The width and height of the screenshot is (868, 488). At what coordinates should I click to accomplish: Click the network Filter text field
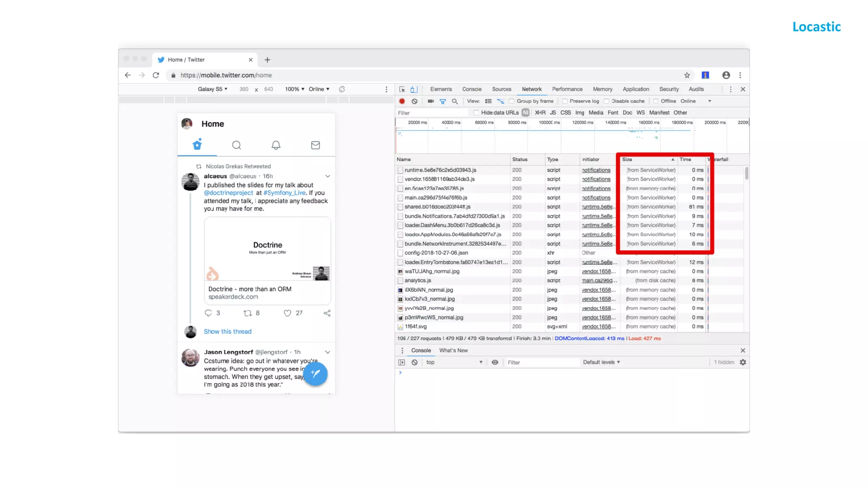click(x=432, y=113)
